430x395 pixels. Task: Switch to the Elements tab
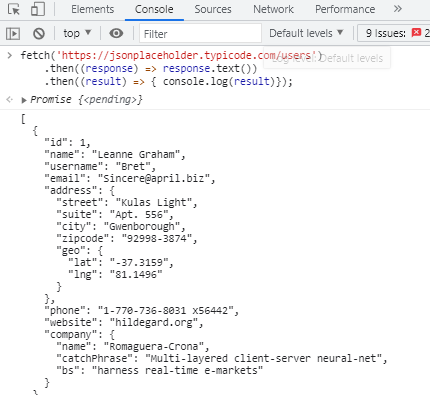(x=92, y=9)
